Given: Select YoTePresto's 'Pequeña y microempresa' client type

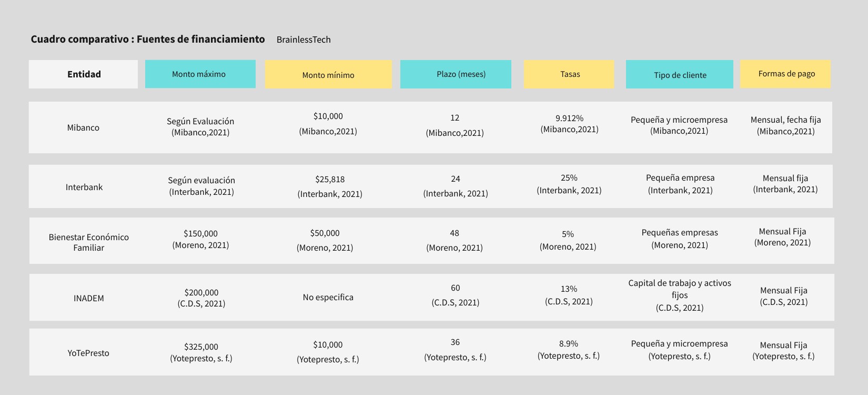Looking at the screenshot, I should (680, 344).
